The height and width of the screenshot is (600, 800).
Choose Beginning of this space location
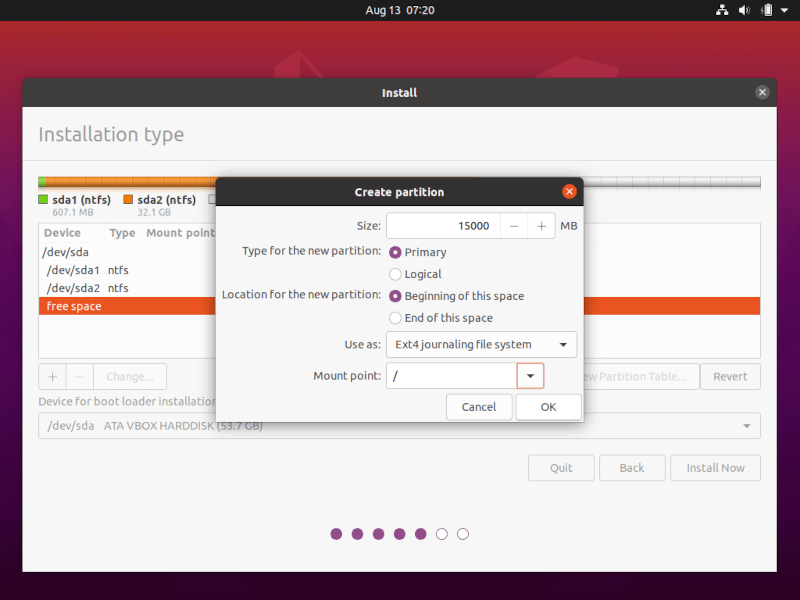[396, 296]
